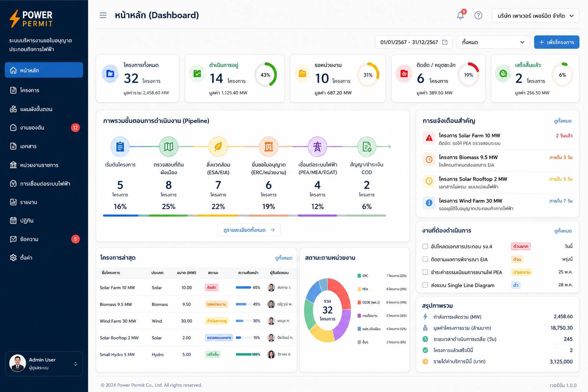Open งานของฉัน in sidebar
Viewport: 588px width, 392px height.
point(44,127)
